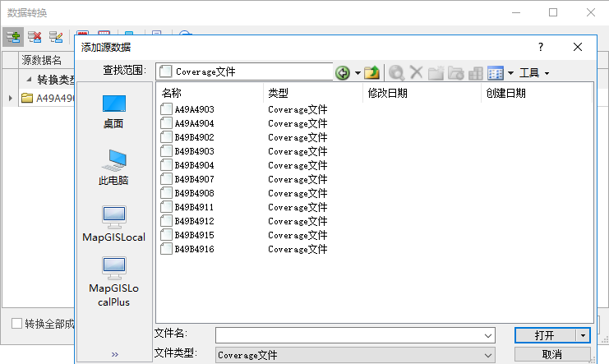Viewport: 609px width, 364px height.
Task: Go back with the green arrow icon
Action: click(343, 72)
